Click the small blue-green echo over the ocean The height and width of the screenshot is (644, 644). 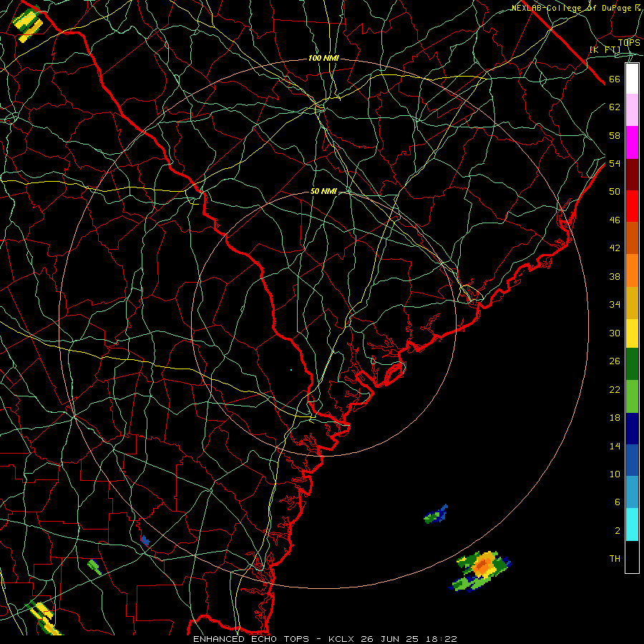pos(436,514)
